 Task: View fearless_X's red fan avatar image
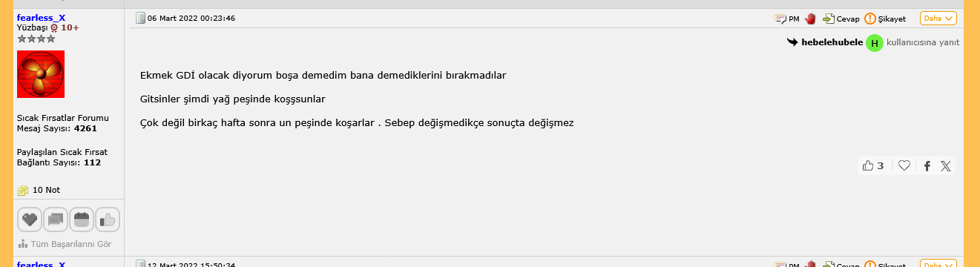(x=41, y=74)
